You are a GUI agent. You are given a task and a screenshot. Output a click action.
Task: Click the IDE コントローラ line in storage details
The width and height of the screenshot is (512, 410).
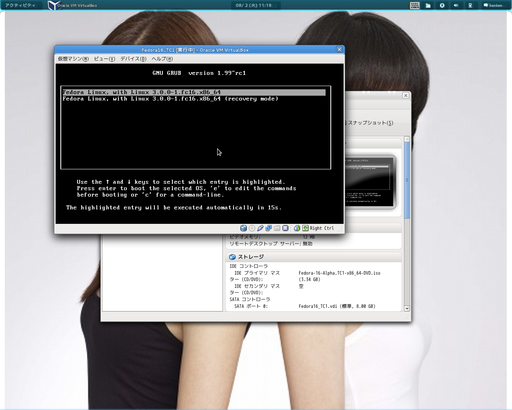[x=249, y=266]
